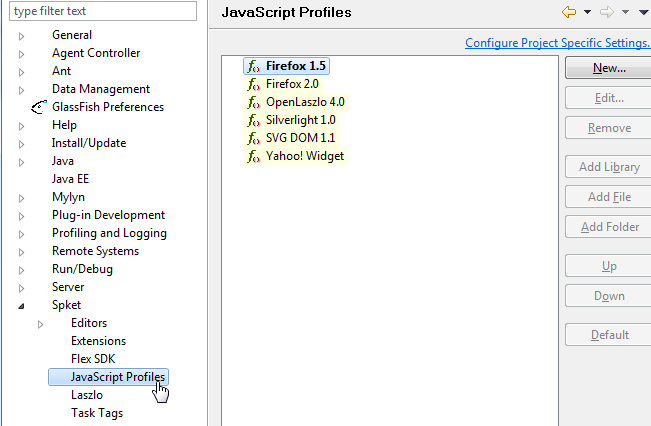
Task: Expand the Java node
Action: point(22,162)
